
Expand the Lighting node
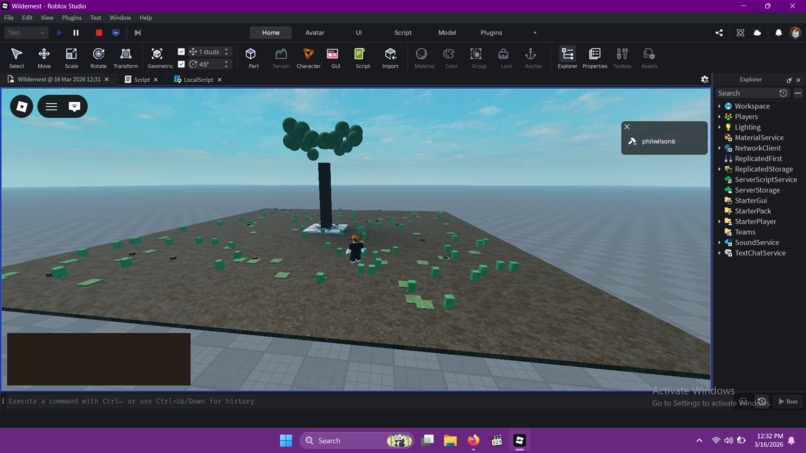(x=719, y=127)
